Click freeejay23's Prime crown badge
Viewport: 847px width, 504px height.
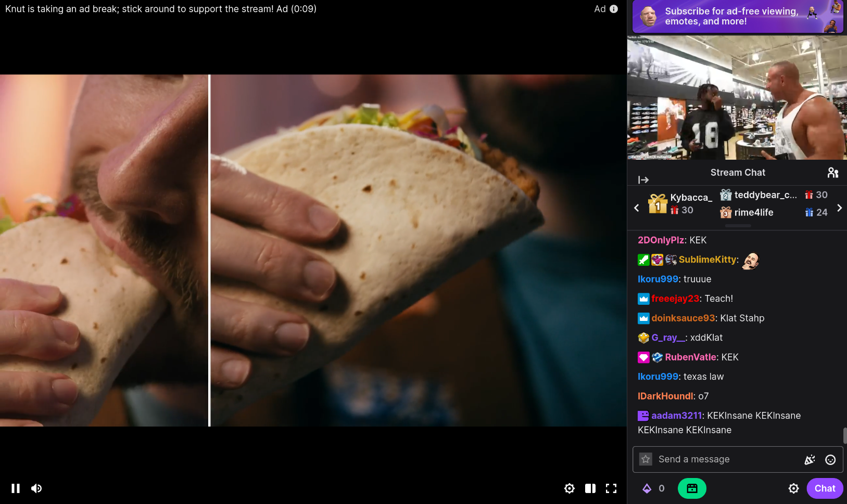click(643, 299)
